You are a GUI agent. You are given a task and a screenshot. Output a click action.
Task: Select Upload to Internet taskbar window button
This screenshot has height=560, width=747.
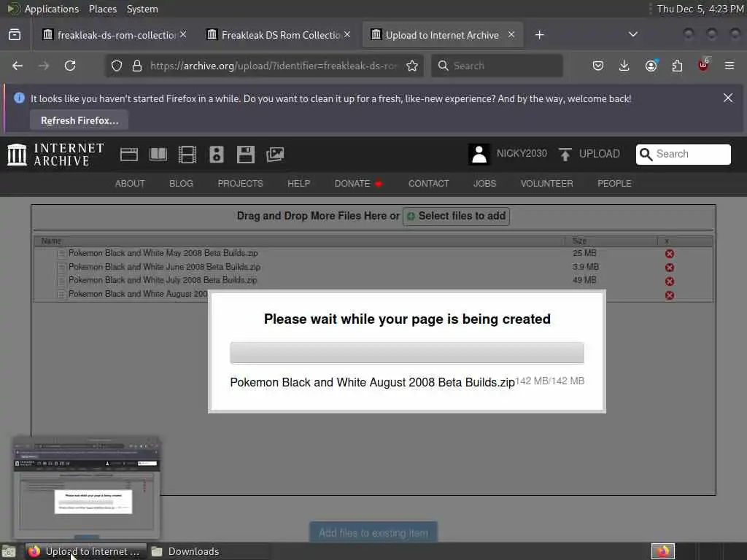pos(86,551)
